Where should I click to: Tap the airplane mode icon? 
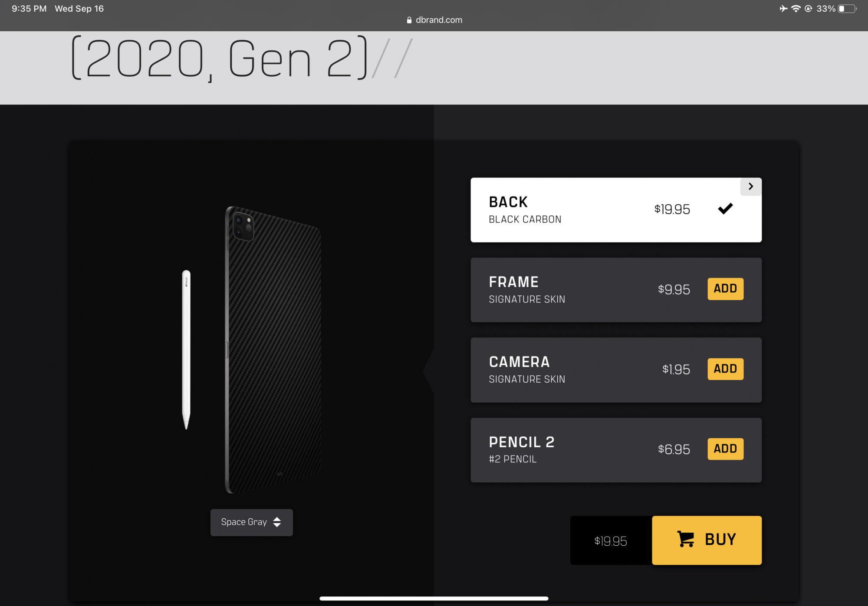point(783,9)
